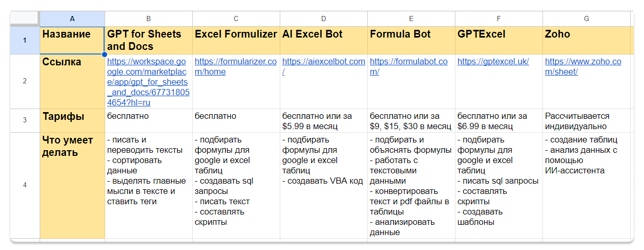The image size is (644, 250).
Task: Click the select-all corner box
Action: coord(25,19)
